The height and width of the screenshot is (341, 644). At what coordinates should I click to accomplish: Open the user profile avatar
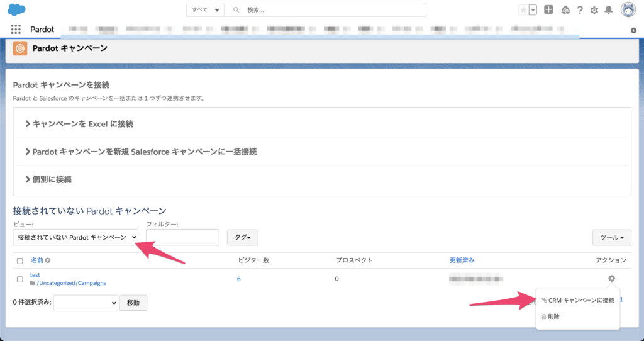tap(628, 10)
